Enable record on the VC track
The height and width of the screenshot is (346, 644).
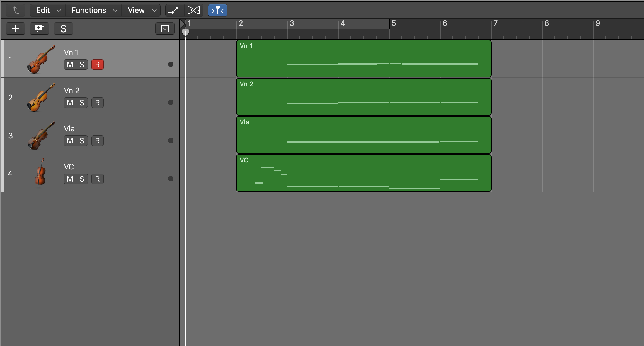click(97, 179)
